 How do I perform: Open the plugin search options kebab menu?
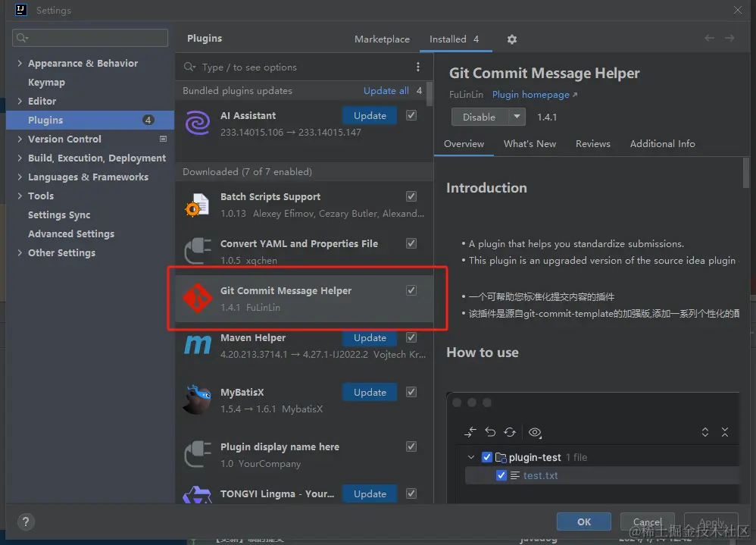coord(417,67)
